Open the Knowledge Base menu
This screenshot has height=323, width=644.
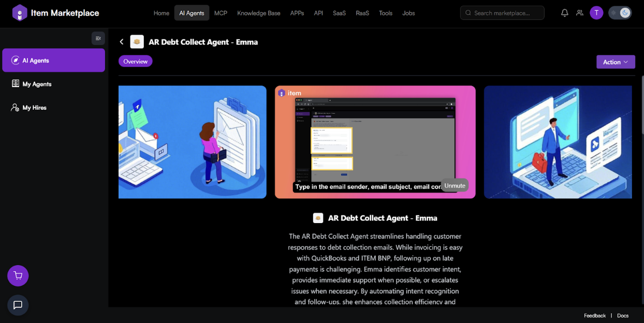(258, 13)
